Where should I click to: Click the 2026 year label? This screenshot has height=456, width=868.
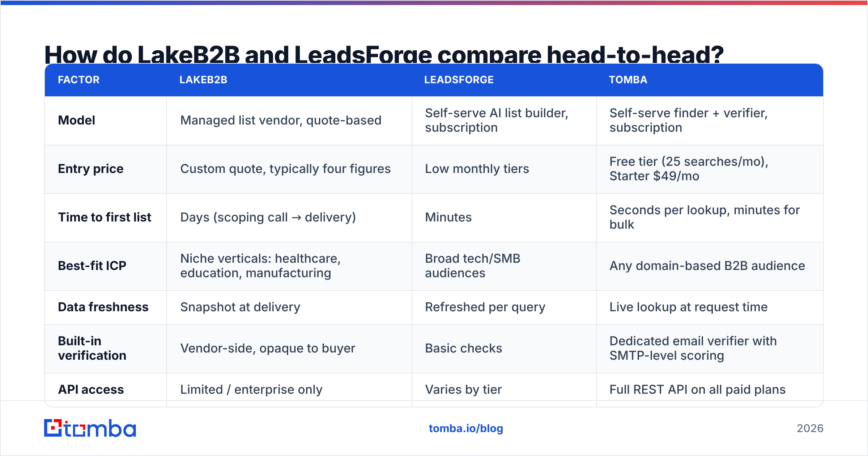[810, 428]
